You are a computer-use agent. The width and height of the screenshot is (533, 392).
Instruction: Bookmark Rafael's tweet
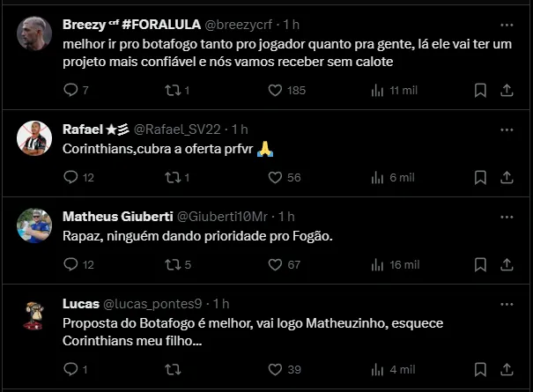click(x=480, y=177)
